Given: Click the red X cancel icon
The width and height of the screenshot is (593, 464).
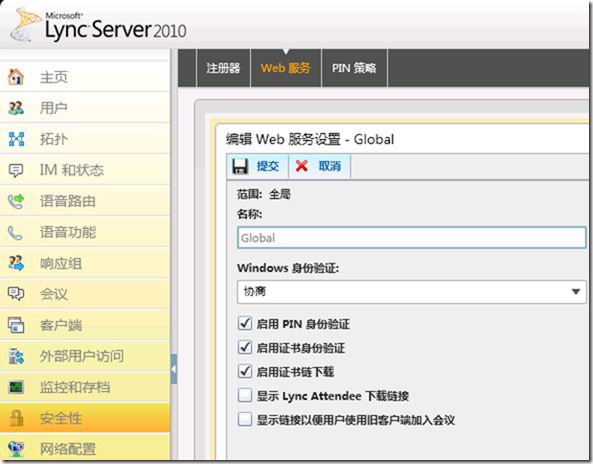Looking at the screenshot, I should [301, 166].
